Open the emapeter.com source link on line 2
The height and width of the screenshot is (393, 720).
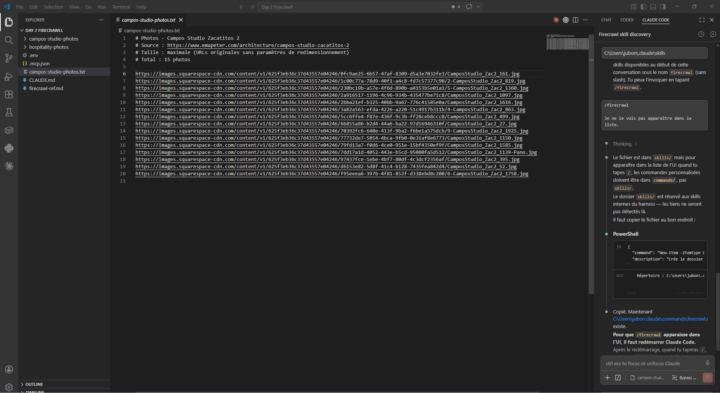click(x=258, y=45)
